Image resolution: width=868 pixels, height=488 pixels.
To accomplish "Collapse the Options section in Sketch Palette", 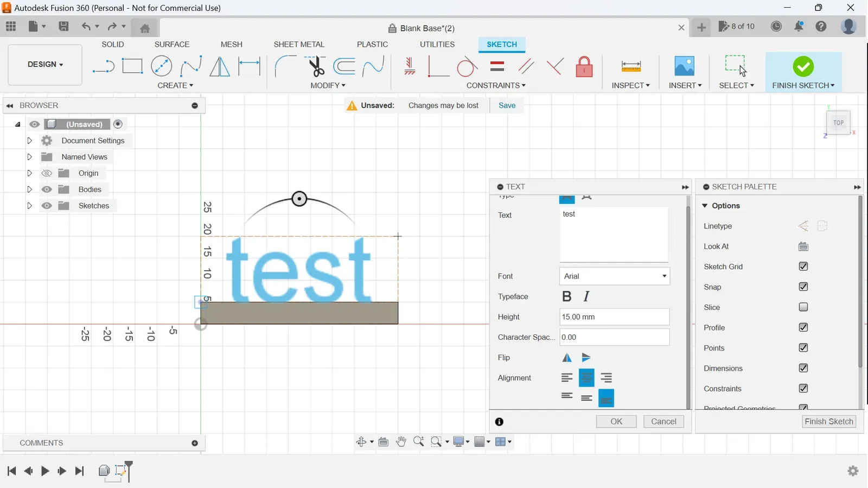I will pos(705,206).
